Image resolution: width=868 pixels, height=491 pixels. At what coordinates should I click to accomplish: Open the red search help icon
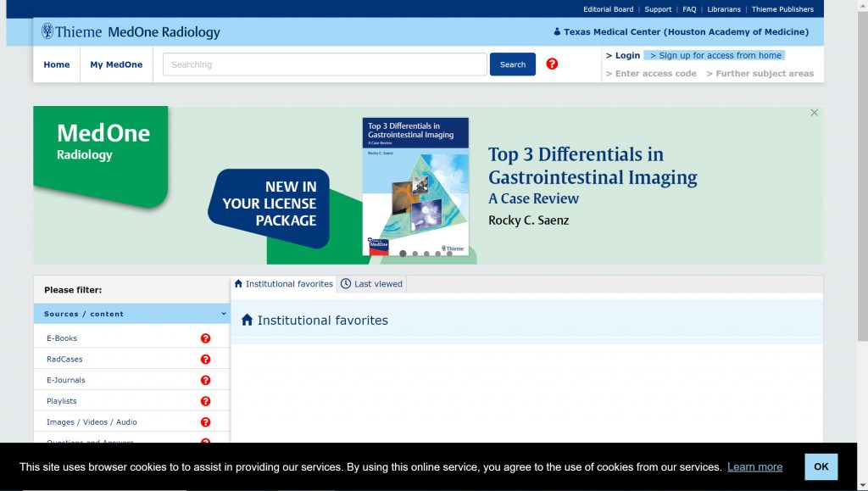tap(552, 64)
